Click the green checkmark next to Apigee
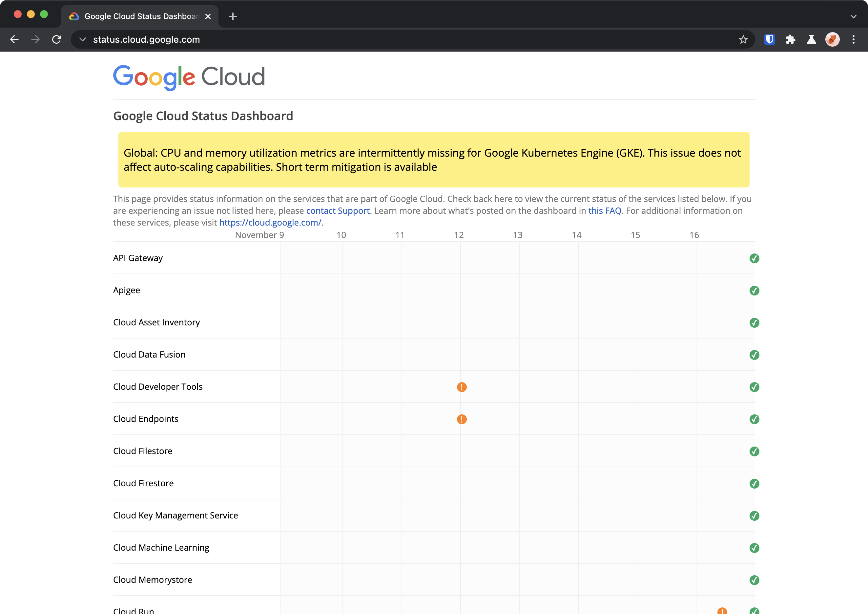The height and width of the screenshot is (614, 868). [754, 291]
